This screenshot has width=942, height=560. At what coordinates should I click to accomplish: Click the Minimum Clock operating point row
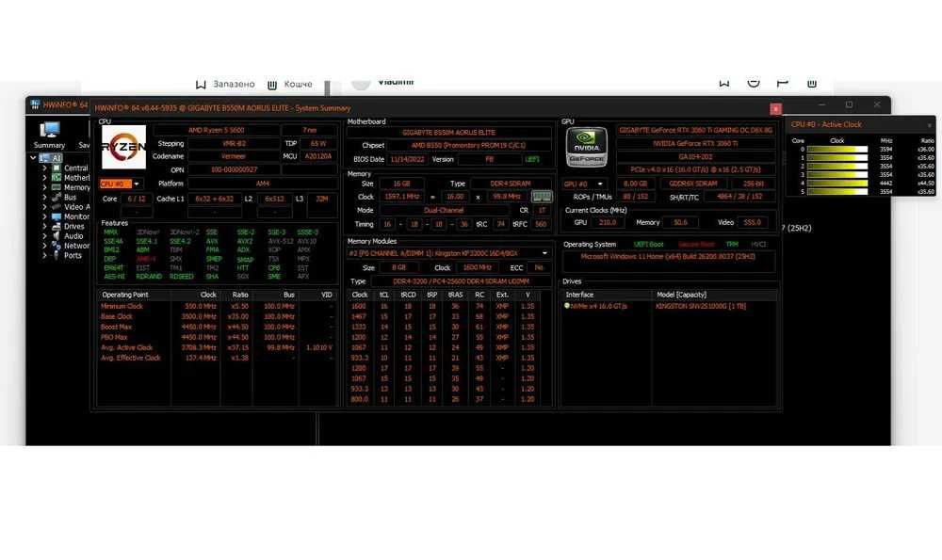coord(217,306)
